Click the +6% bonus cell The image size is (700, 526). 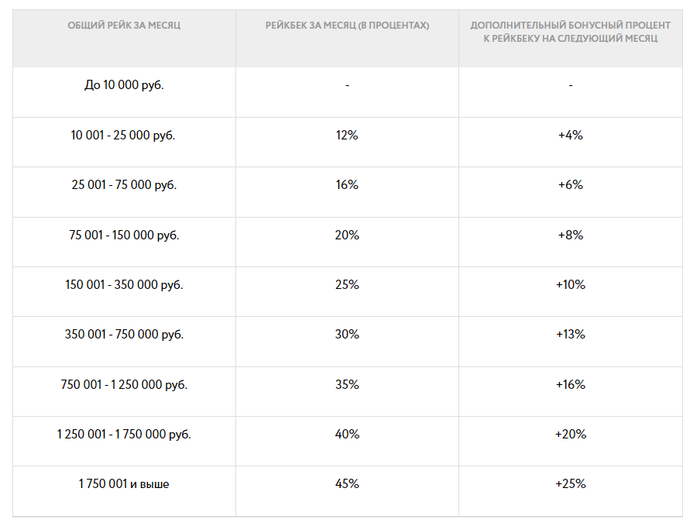tap(570, 185)
